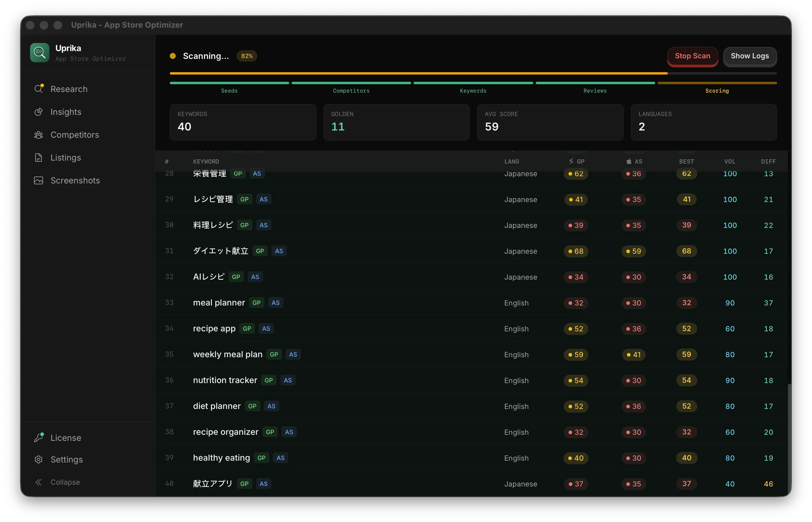Viewport: 812px width, 522px height.
Task: Click the Collapse double-chevron icon
Action: point(39,482)
